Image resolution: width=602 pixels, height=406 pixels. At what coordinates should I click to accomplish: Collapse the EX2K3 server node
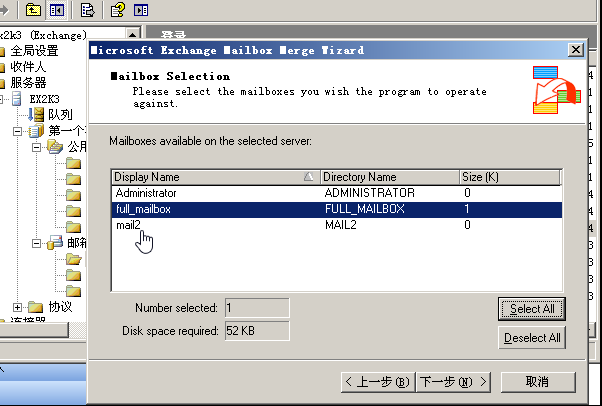coord(3,99)
